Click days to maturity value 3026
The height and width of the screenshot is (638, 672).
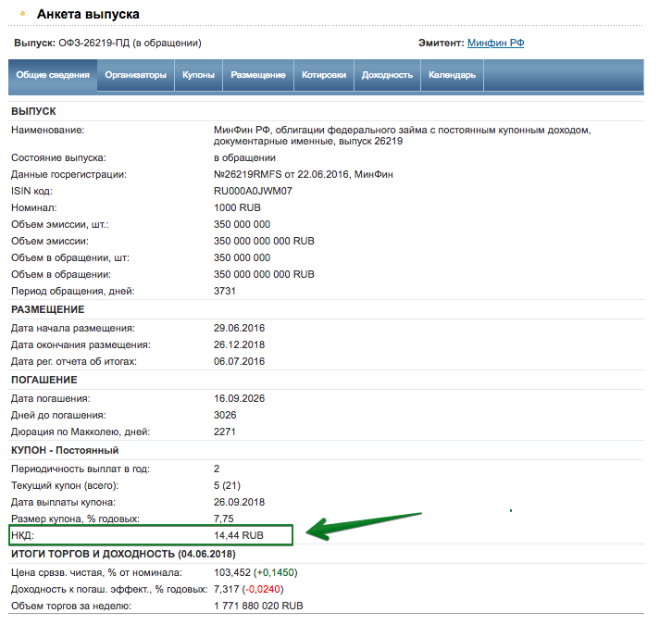225,415
